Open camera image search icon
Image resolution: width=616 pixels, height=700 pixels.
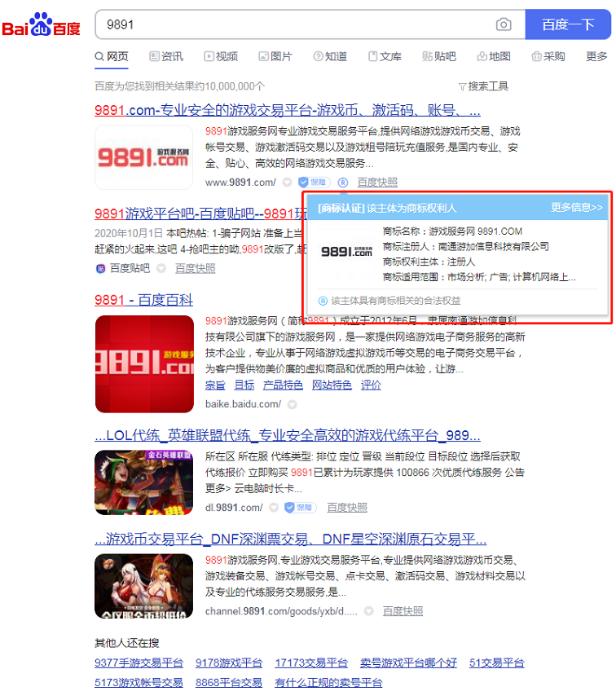(504, 24)
